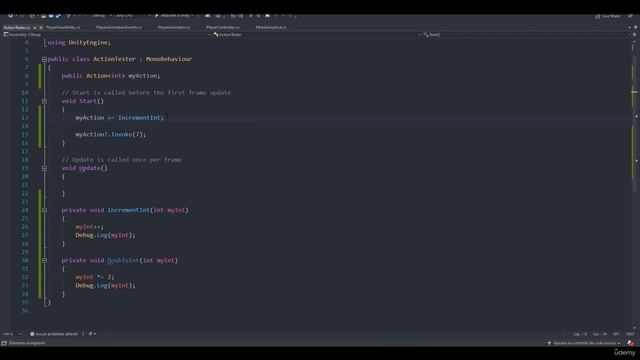Click the Undo toolbar icon
The image size is (640, 360).
click(69, 16)
